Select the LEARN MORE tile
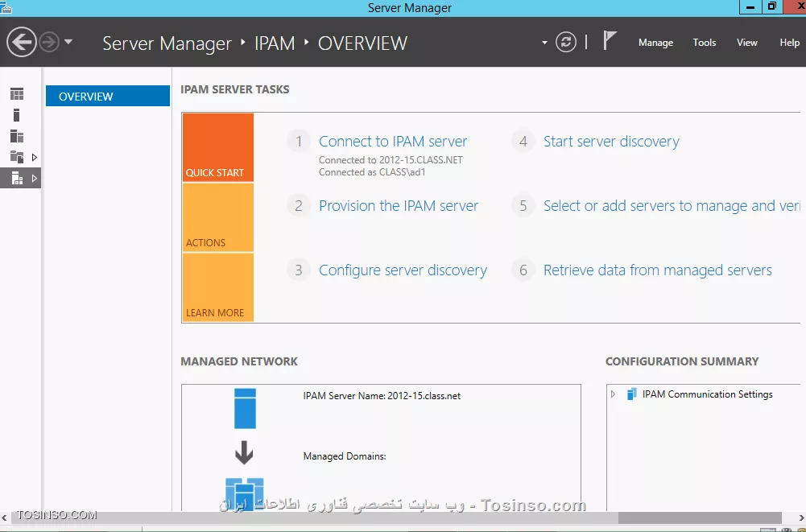This screenshot has height=532, width=806. (217, 288)
